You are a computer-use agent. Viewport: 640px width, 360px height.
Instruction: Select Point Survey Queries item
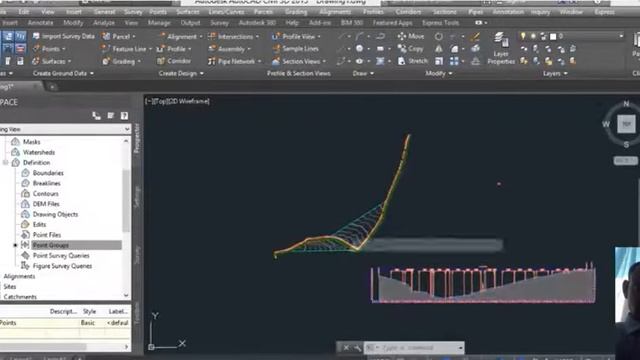tap(61, 256)
